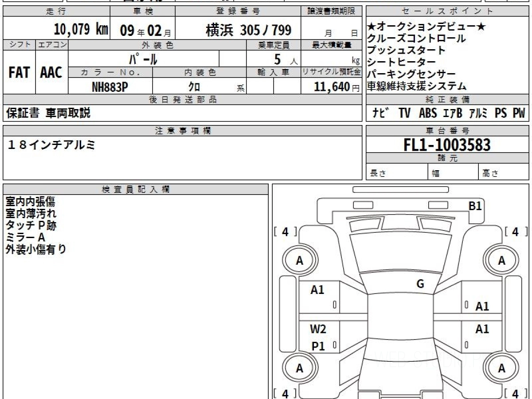Click the 車検 header cell
Image resolution: width=532 pixels, height=399 pixels.
click(x=142, y=12)
